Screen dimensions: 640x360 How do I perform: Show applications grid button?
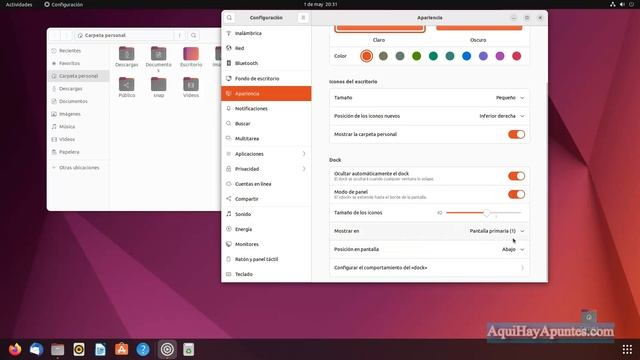click(627, 349)
